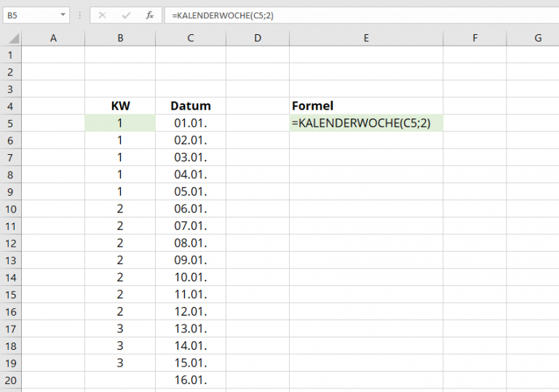Viewport: 559px width, 392px height.
Task: Select column G header
Action: coord(538,38)
